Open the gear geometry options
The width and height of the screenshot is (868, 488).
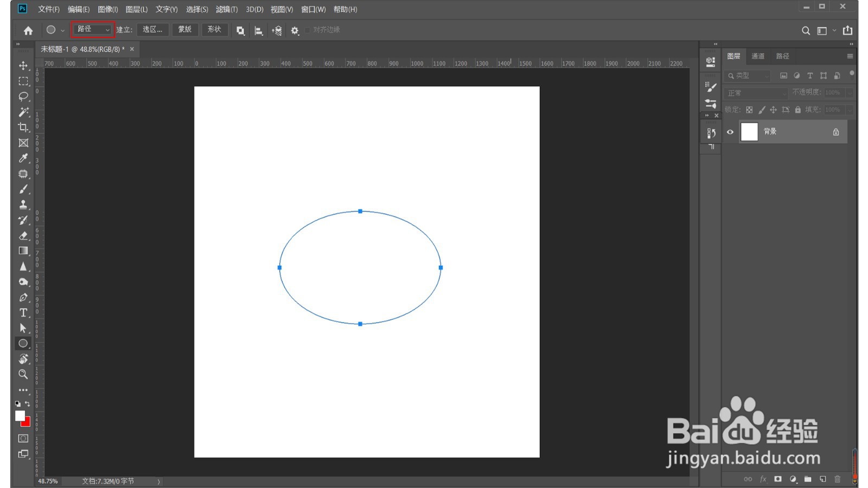point(295,30)
